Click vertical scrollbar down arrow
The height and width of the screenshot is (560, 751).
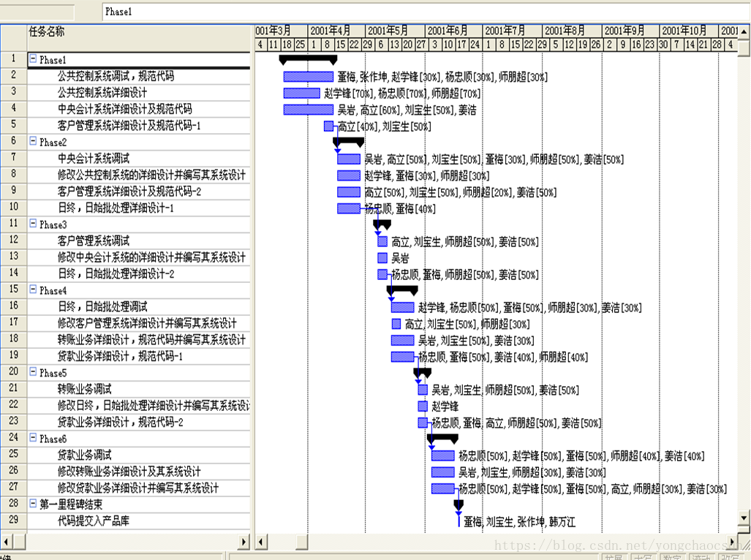pyautogui.click(x=744, y=518)
